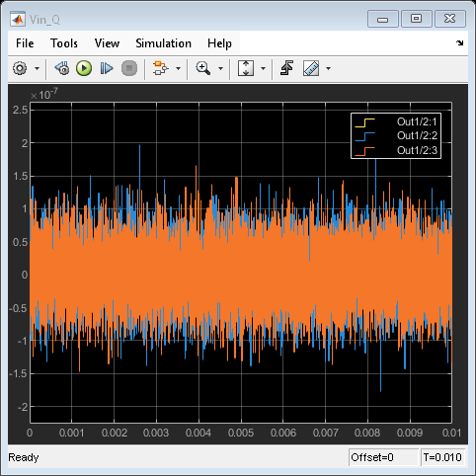476x476 pixels.
Task: Click the Step Forward icon
Action: [x=107, y=68]
